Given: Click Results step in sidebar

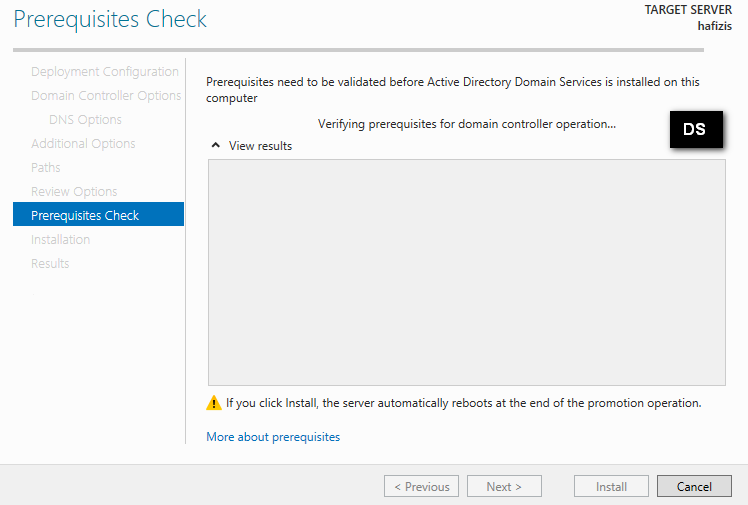Looking at the screenshot, I should (x=50, y=264).
